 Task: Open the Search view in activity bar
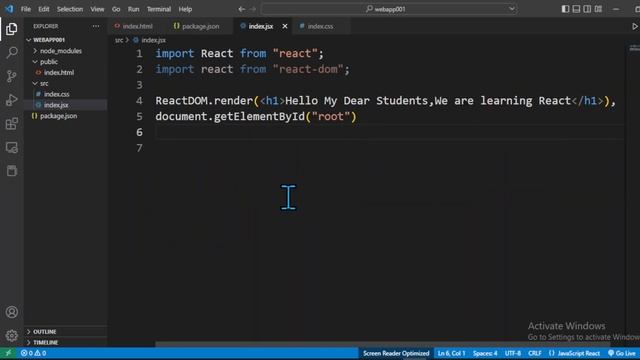(x=12, y=52)
